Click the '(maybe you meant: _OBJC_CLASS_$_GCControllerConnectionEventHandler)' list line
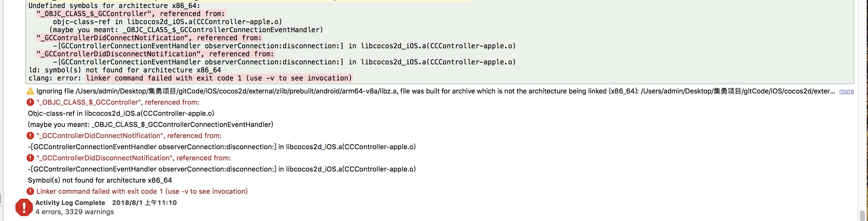This screenshot has width=868, height=221. 150,124
